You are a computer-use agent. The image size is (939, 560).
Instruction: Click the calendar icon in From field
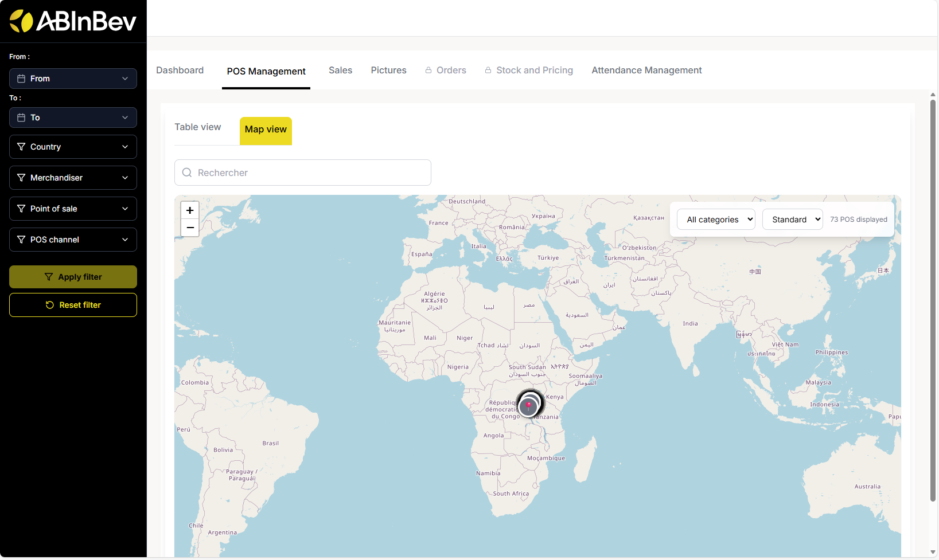21,79
